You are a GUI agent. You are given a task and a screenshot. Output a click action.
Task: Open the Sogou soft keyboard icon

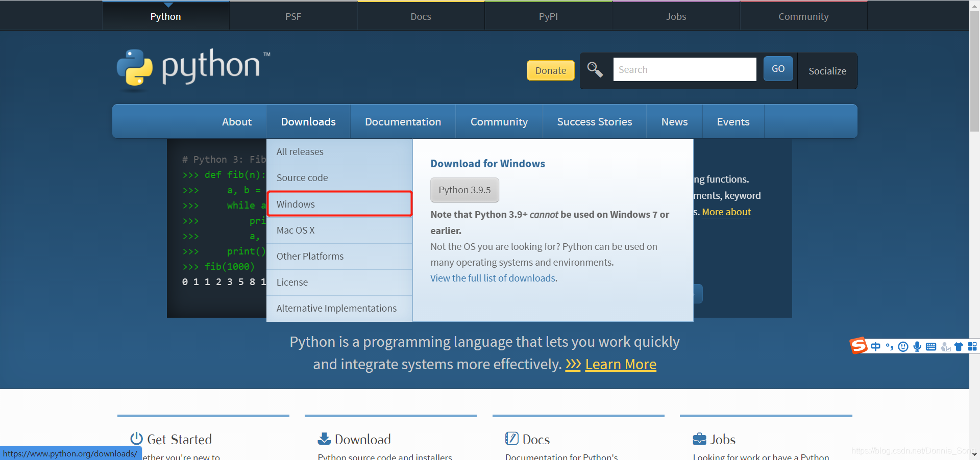[x=931, y=347]
